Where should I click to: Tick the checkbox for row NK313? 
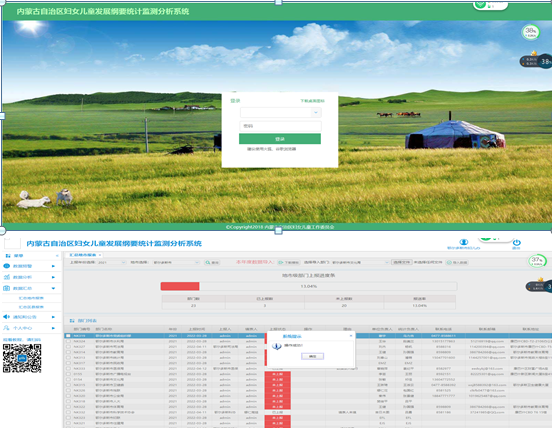(x=68, y=358)
